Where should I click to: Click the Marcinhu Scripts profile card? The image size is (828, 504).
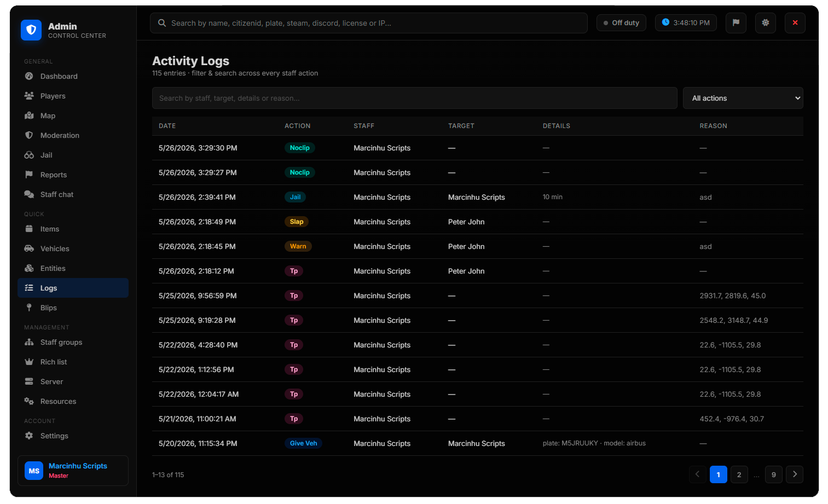73,471
